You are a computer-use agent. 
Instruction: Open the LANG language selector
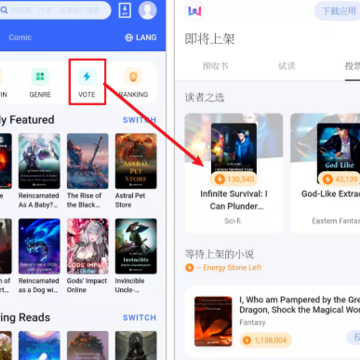[x=141, y=37]
